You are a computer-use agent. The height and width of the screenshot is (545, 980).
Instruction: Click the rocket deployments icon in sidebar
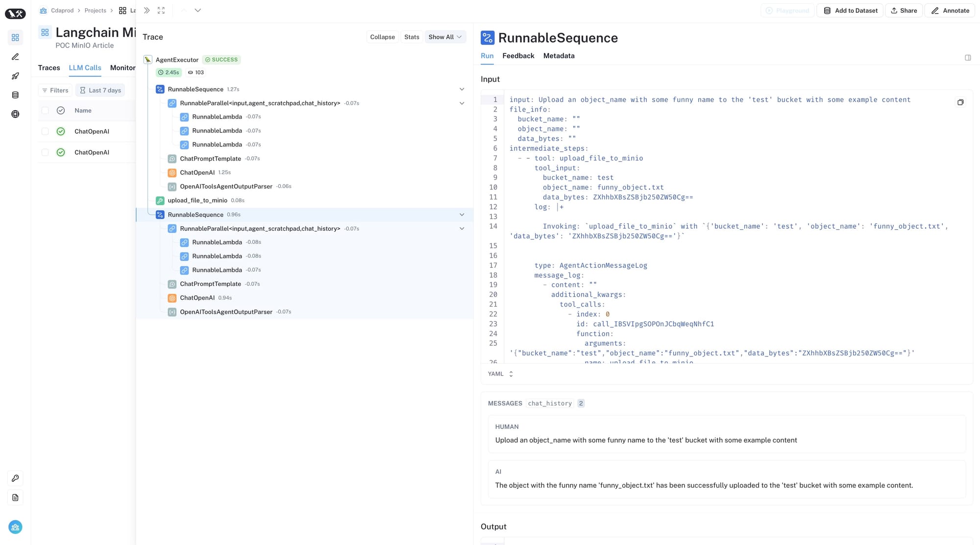pyautogui.click(x=15, y=76)
